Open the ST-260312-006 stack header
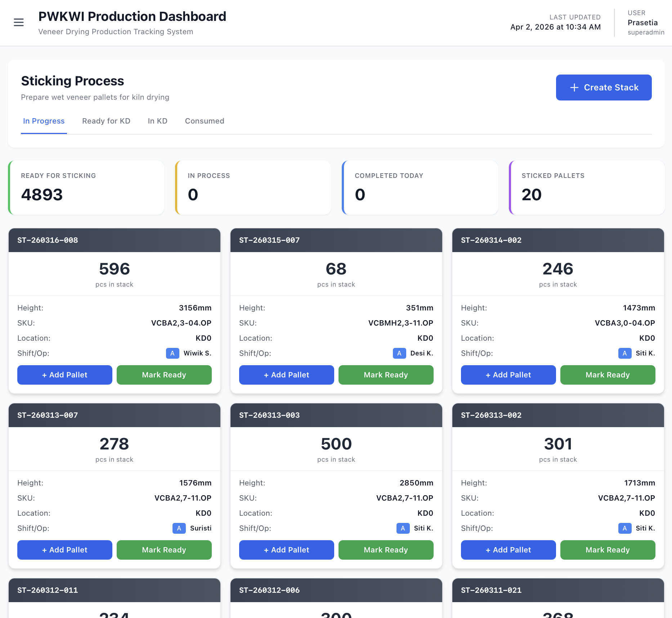This screenshot has width=672, height=618. tap(336, 590)
